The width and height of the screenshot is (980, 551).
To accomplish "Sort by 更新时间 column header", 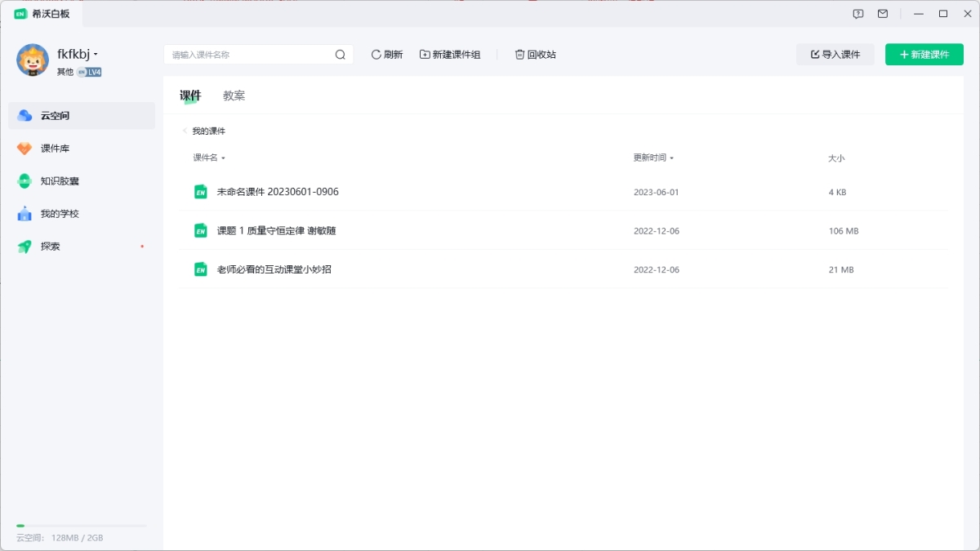I will pyautogui.click(x=653, y=158).
